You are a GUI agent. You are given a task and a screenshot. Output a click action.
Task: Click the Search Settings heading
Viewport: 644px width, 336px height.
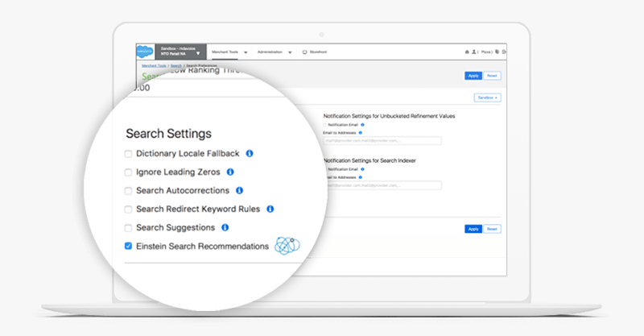(168, 134)
